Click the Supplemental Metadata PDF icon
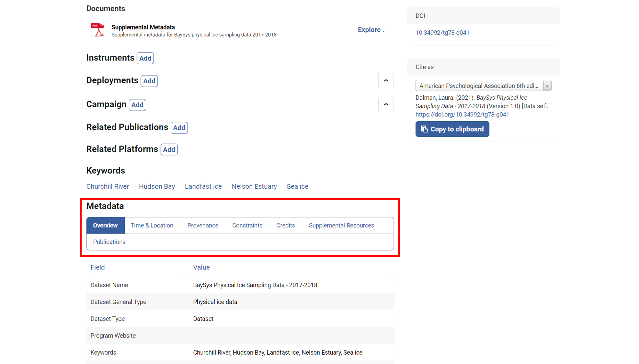Screen dimensions: 639x364 click(97, 30)
